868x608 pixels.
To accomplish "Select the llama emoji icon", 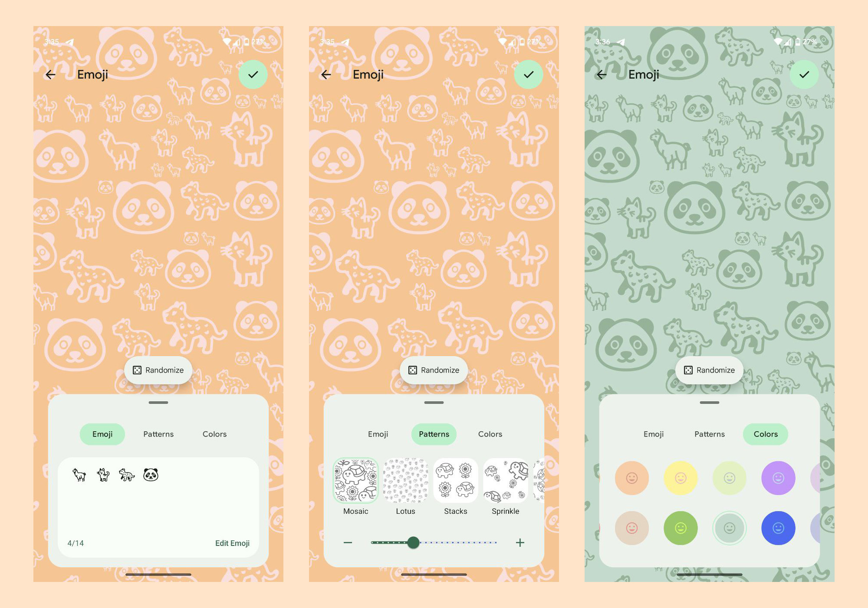I will [79, 474].
